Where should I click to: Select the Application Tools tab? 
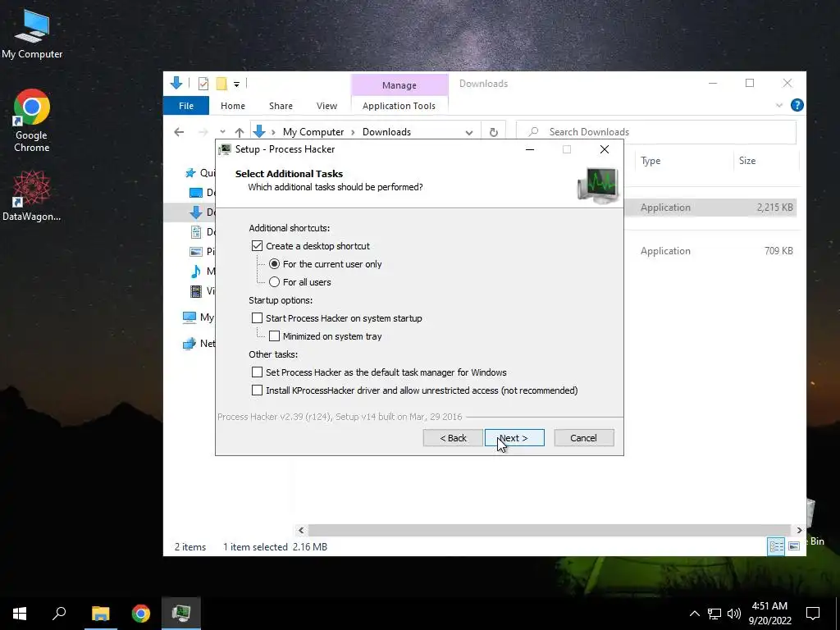pos(399,106)
